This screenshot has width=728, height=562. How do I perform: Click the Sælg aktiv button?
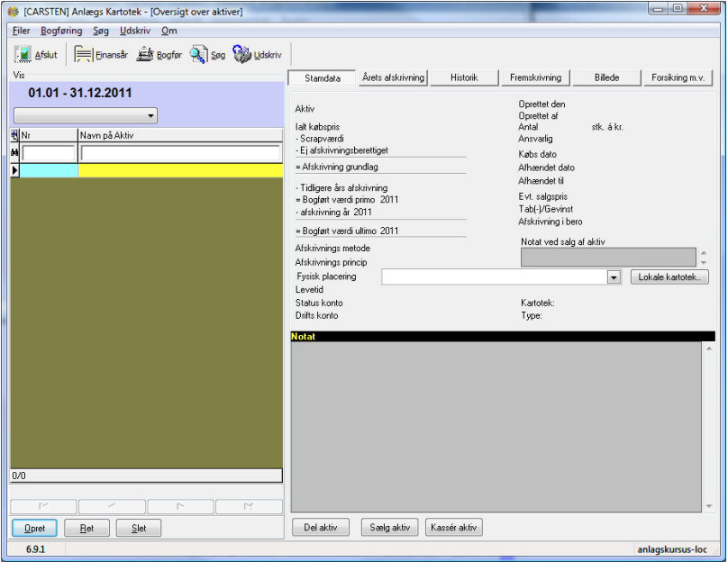pyautogui.click(x=390, y=527)
